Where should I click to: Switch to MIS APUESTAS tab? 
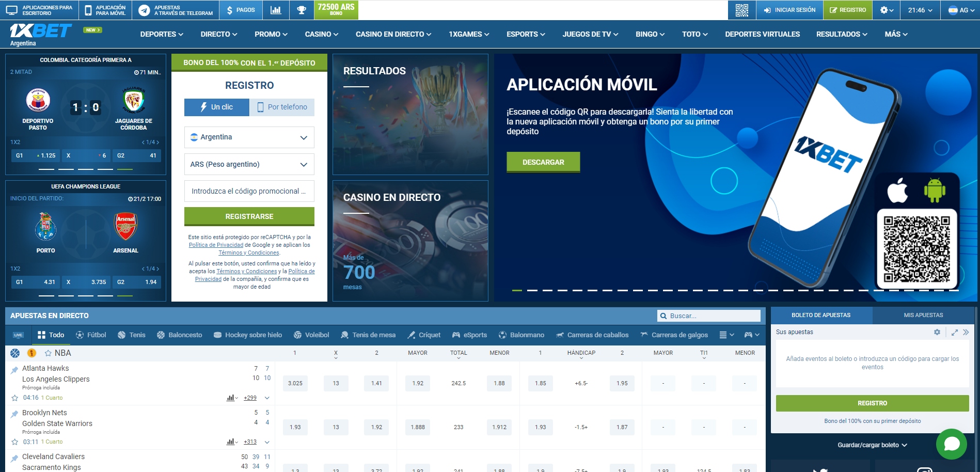(x=923, y=315)
